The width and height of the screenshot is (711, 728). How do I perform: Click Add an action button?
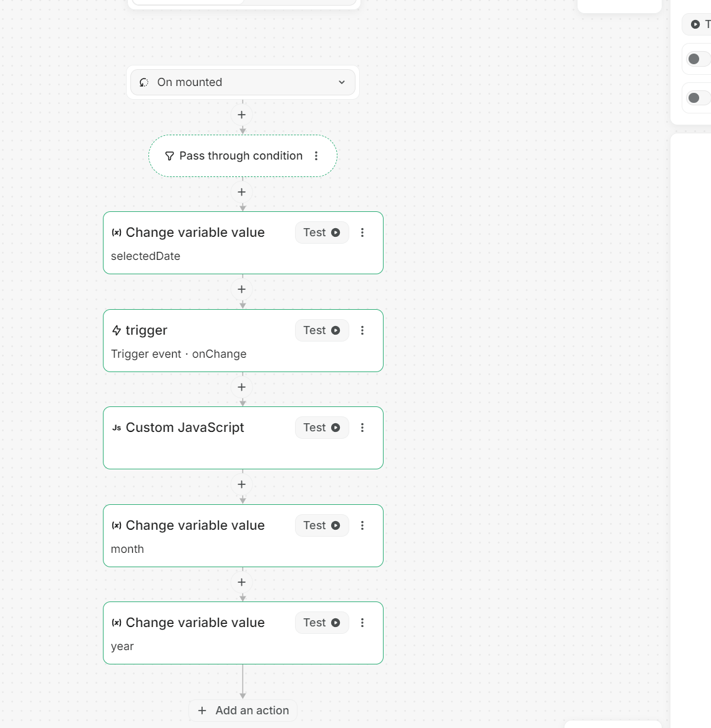[x=243, y=711]
